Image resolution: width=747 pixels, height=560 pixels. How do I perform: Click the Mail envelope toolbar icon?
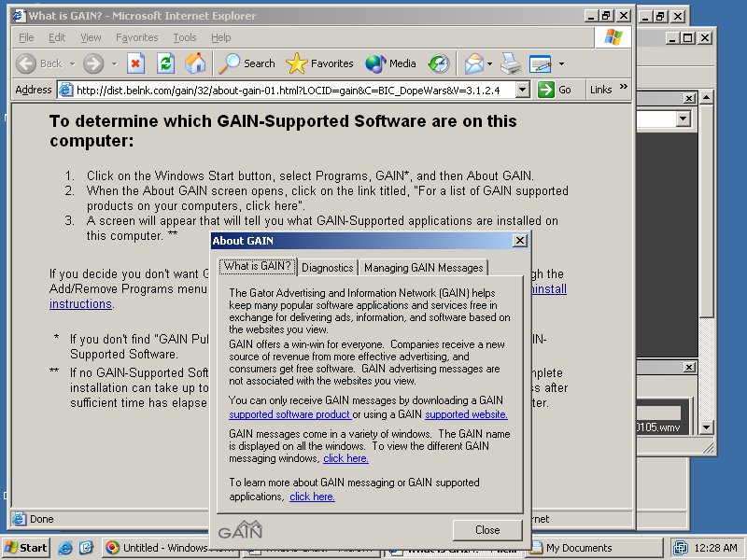pyautogui.click(x=474, y=63)
